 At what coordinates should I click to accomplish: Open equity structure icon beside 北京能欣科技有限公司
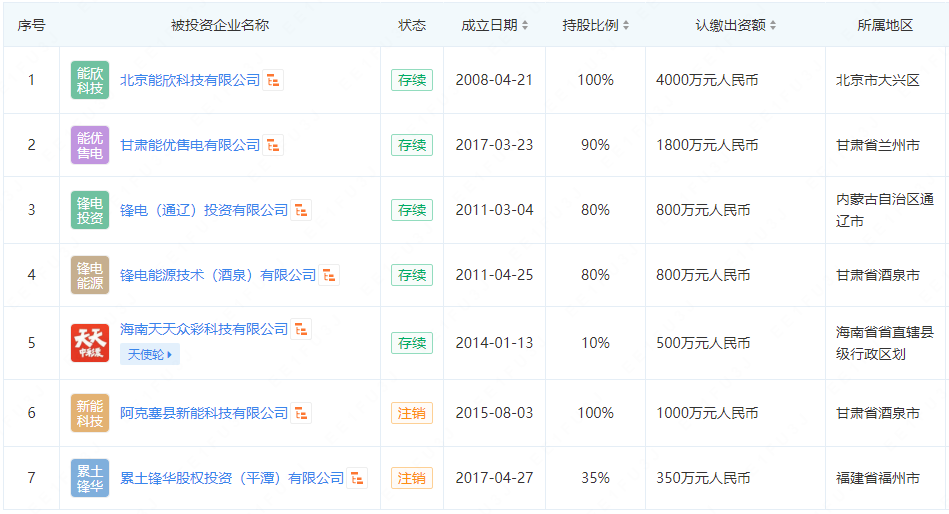(273, 80)
